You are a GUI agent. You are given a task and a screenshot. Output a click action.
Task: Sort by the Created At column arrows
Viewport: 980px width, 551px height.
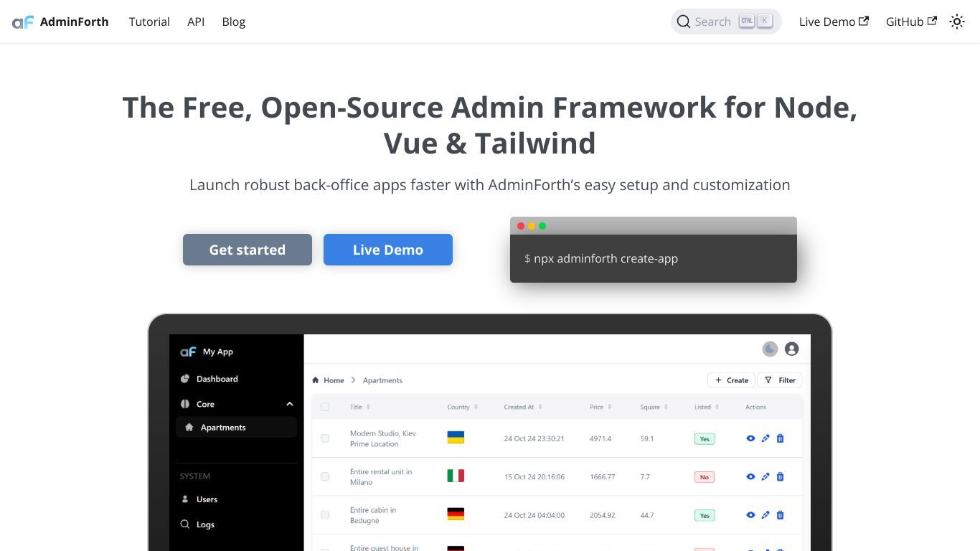pos(540,407)
